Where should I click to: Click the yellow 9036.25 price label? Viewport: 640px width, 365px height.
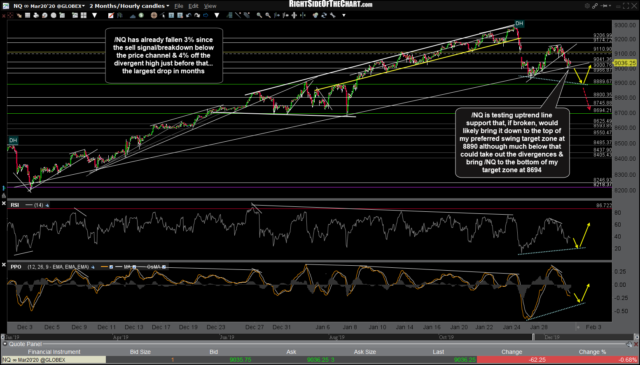624,63
